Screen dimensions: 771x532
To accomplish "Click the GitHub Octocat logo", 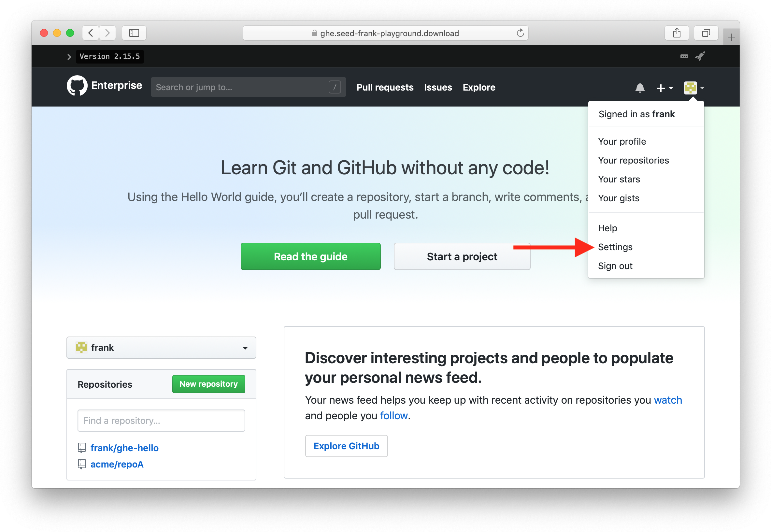I will [x=77, y=86].
